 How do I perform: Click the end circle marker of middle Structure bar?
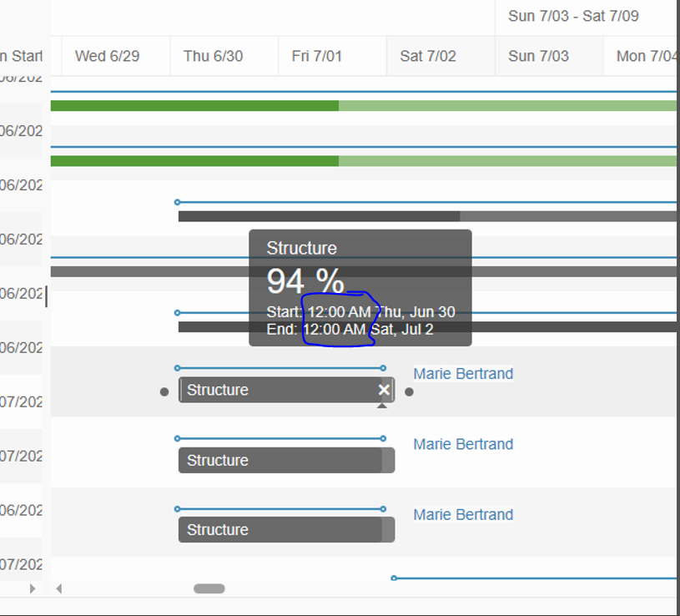click(x=382, y=437)
